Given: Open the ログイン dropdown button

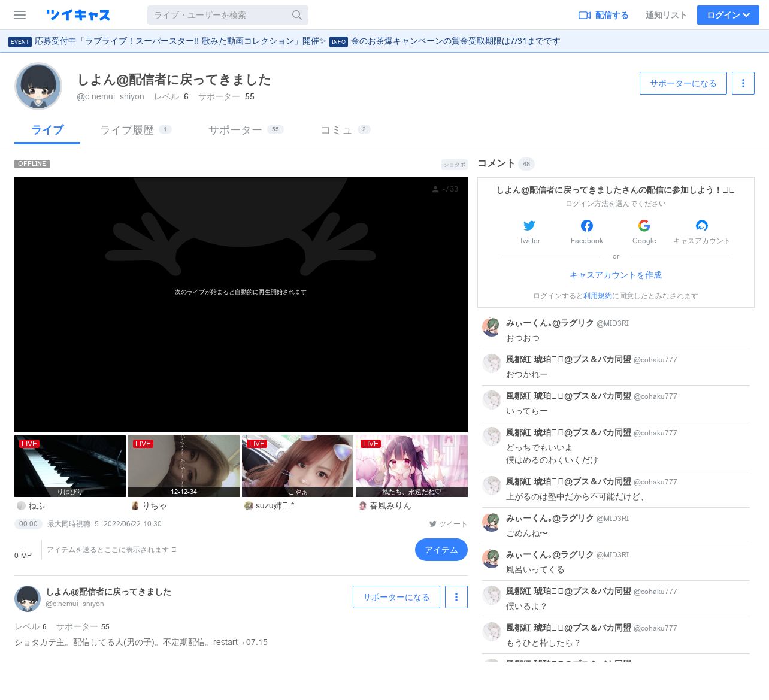Looking at the screenshot, I should 728,15.
